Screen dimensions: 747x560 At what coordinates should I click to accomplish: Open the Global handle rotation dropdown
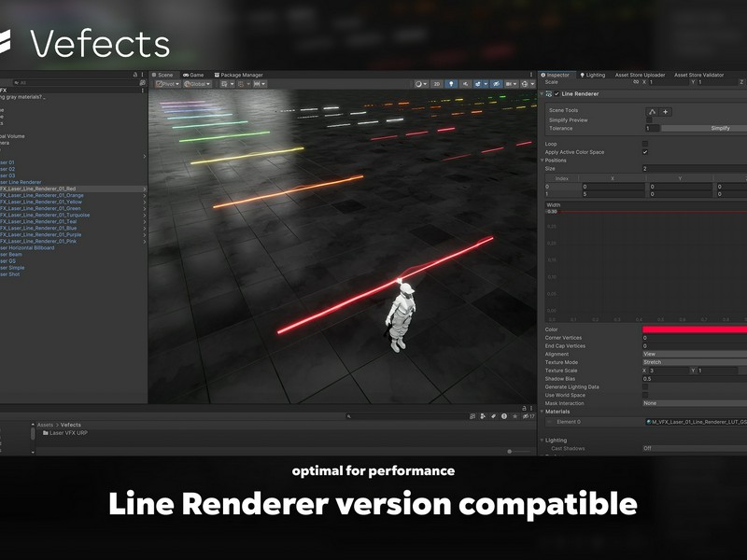197,84
